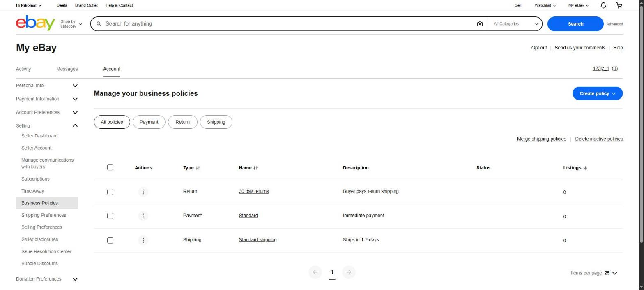Open Seller Account page
Screen dimensions: 644x290
pos(36,148)
